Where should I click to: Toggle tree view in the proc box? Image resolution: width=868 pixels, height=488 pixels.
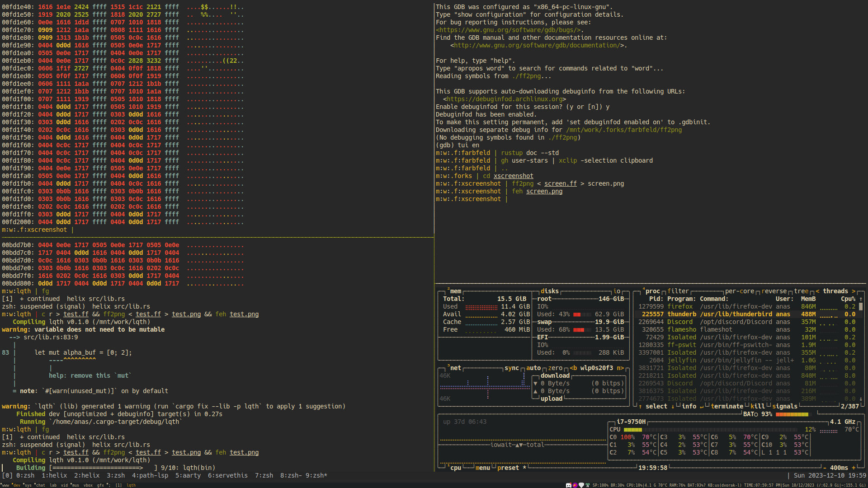tap(801, 291)
